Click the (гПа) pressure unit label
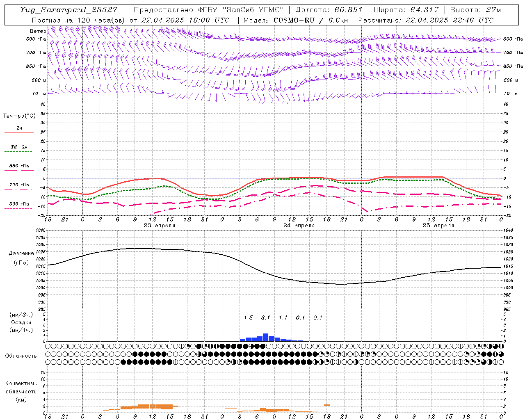 pyautogui.click(x=21, y=263)
